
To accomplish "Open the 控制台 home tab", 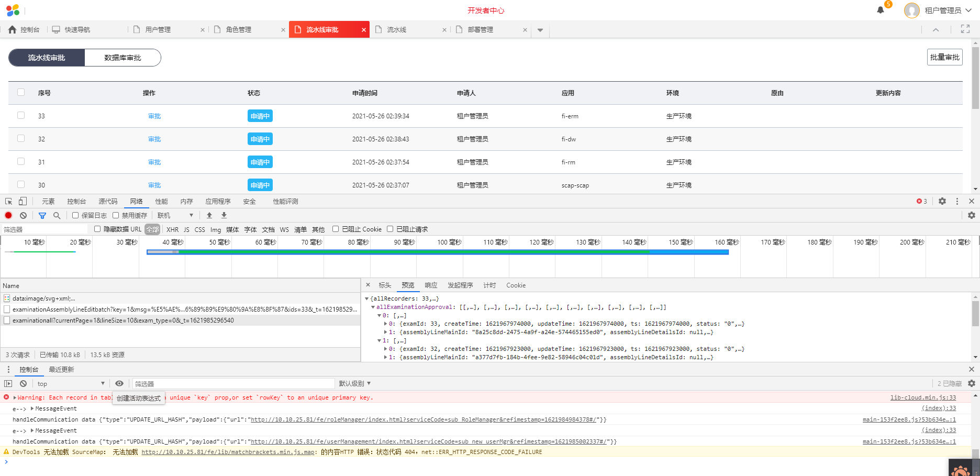I will pyautogui.click(x=24, y=30).
